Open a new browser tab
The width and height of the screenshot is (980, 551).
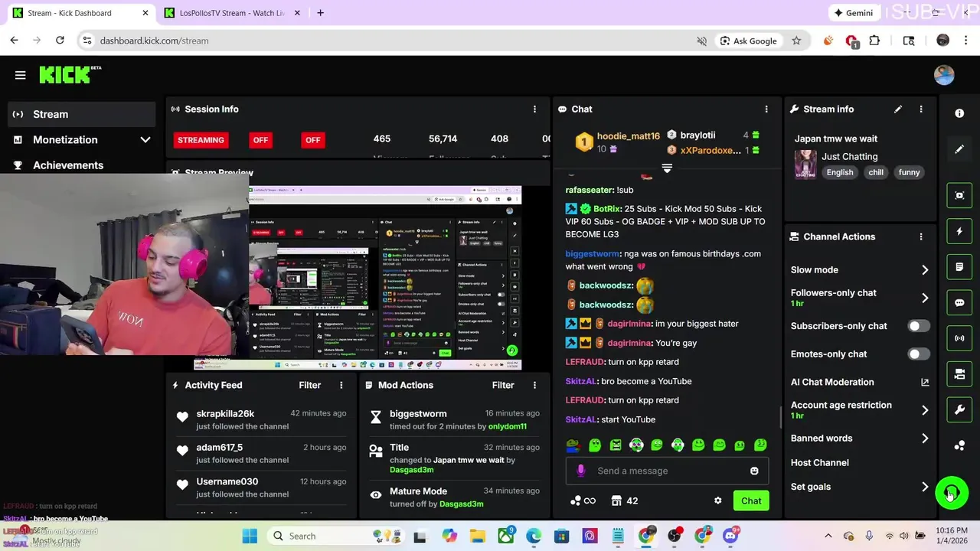(320, 13)
